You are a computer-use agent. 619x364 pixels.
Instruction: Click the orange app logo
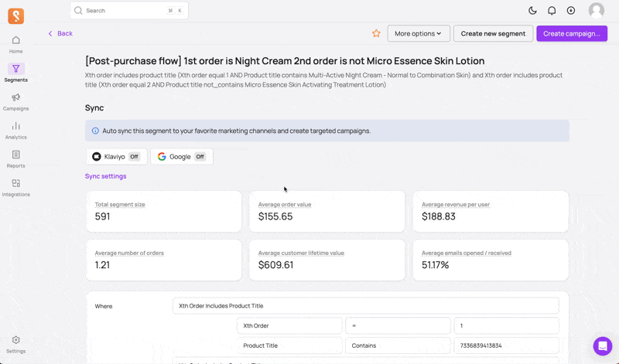[15, 15]
